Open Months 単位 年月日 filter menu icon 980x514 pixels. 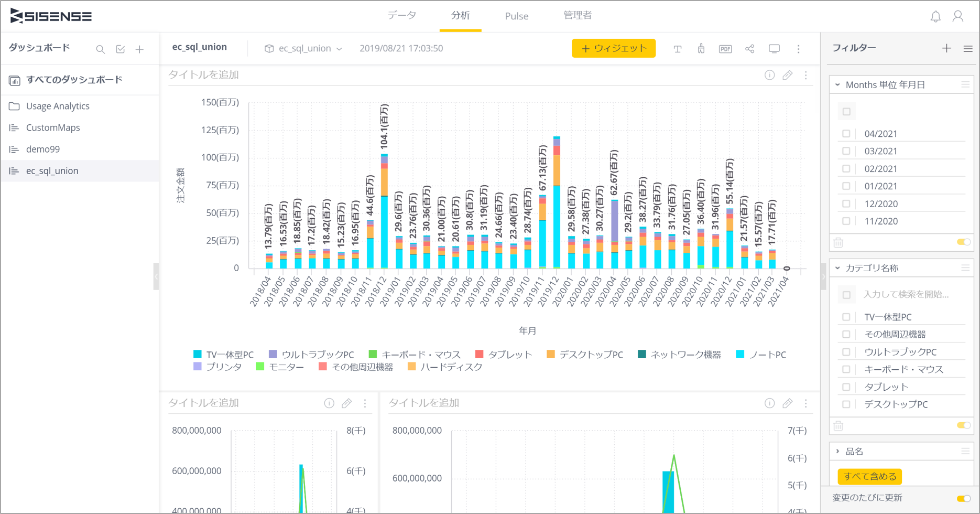pyautogui.click(x=965, y=84)
